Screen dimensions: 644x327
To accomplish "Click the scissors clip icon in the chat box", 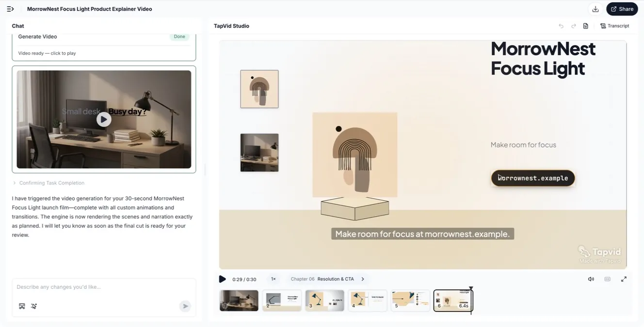I will click(22, 306).
